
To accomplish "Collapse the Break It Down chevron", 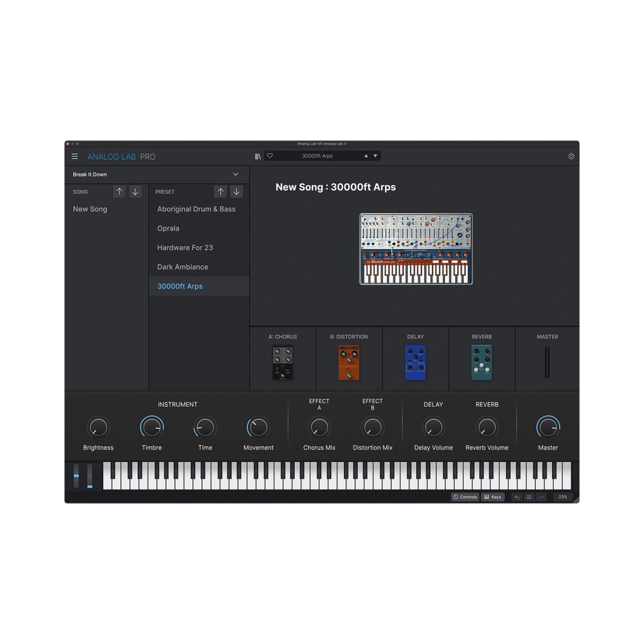I will pos(236,175).
